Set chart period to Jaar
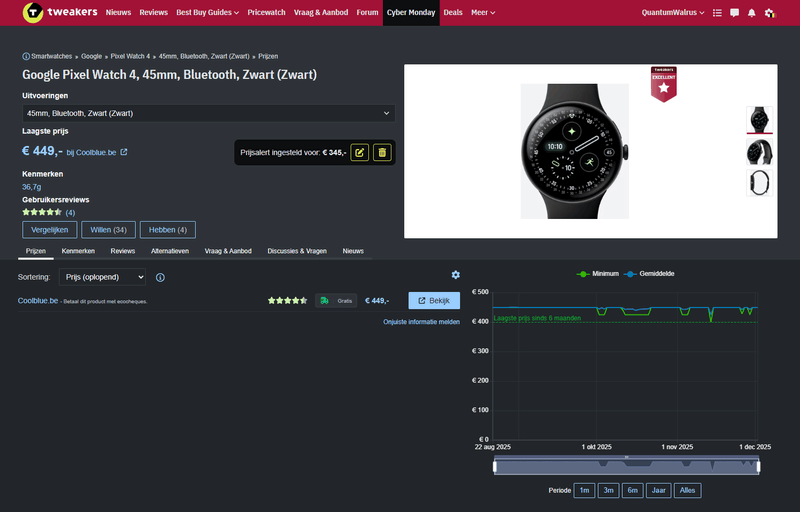Screen dimensions: 800x512 tap(659, 491)
